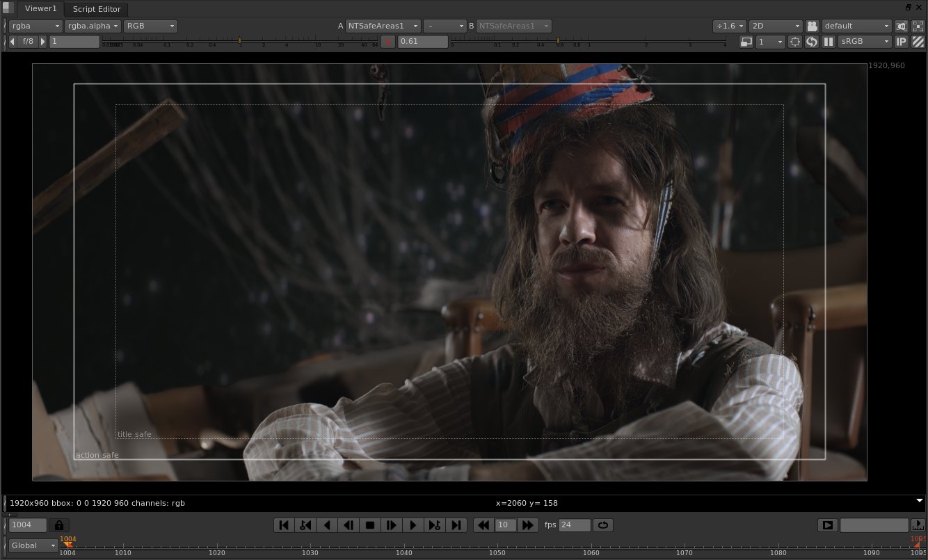Click the action safe label
Screen dimensions: 928x560
point(97,456)
